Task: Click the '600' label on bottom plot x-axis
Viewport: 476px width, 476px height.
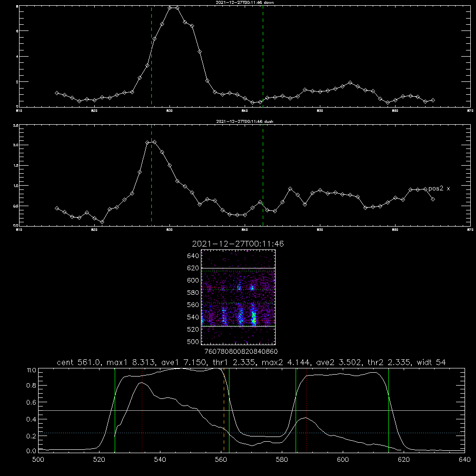Action: [x=343, y=460]
